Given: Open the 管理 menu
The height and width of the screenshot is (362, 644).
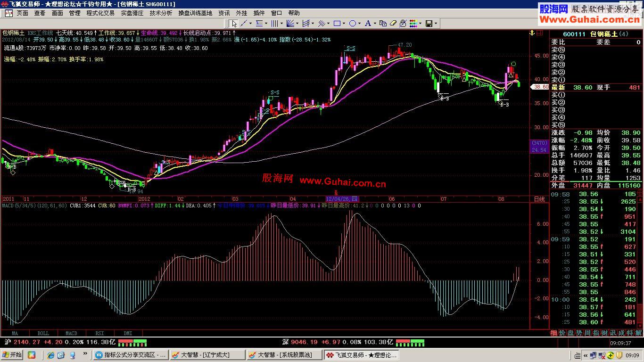Looking at the screenshot, I should pyautogui.click(x=74, y=13).
